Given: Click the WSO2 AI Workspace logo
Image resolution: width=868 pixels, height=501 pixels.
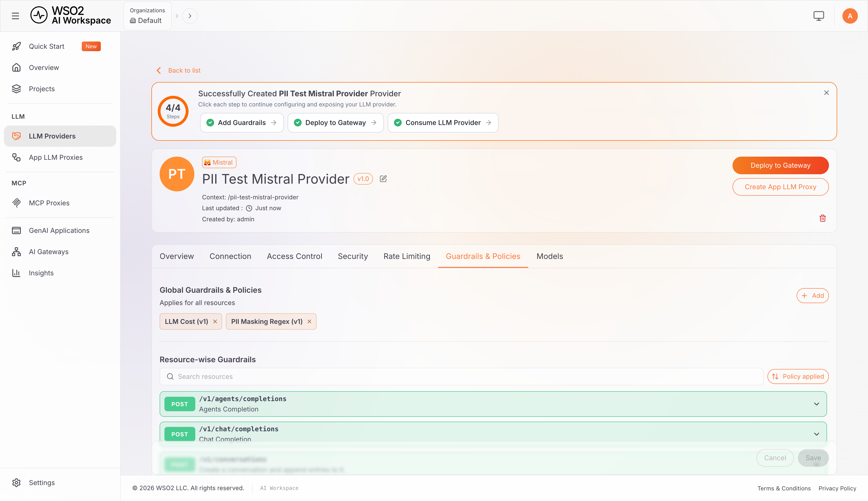Looking at the screenshot, I should tap(71, 16).
